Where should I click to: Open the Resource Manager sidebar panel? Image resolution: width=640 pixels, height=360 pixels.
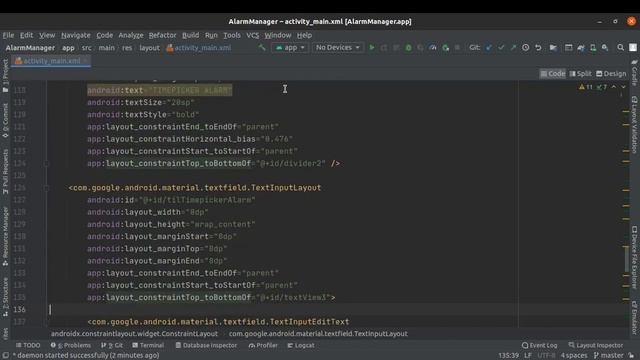click(x=5, y=236)
